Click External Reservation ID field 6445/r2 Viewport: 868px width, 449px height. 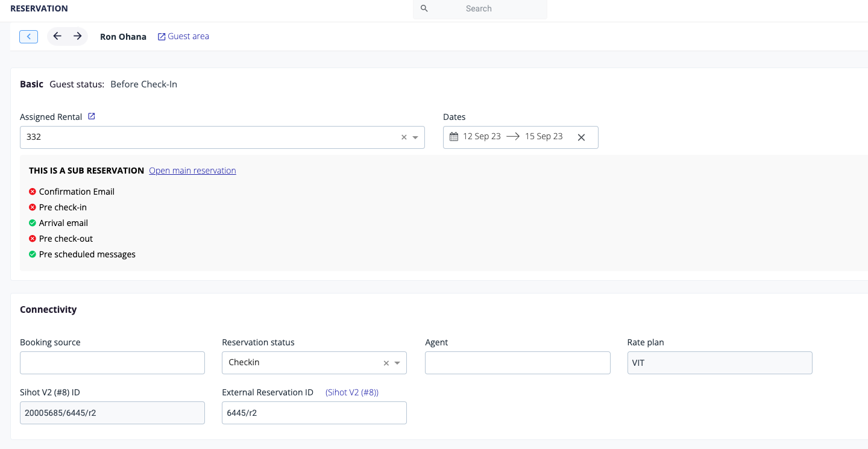click(314, 413)
